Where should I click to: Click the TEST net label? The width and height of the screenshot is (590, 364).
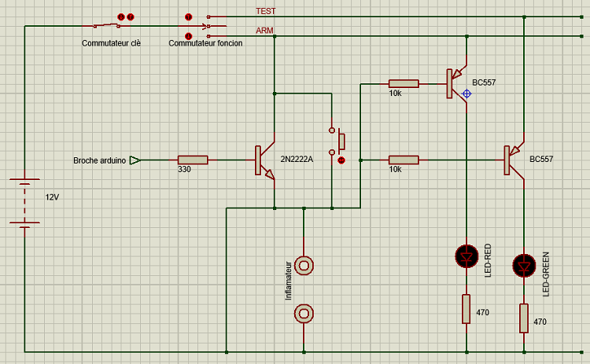266,11
